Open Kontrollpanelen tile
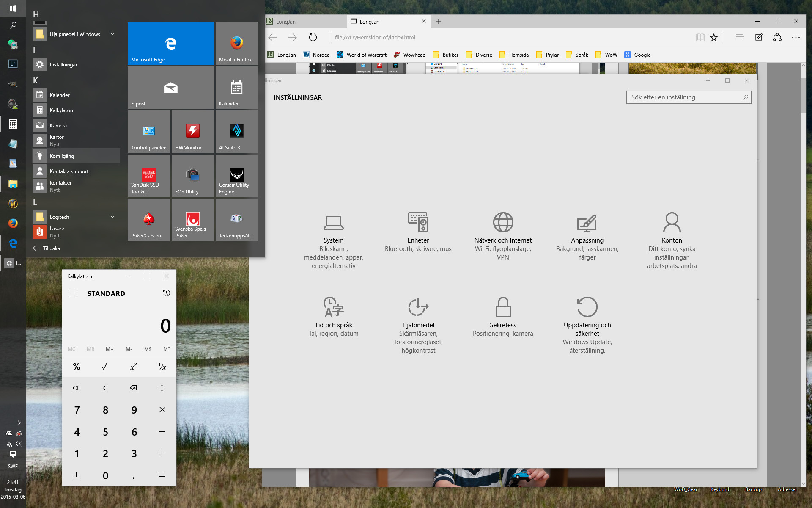 click(149, 132)
